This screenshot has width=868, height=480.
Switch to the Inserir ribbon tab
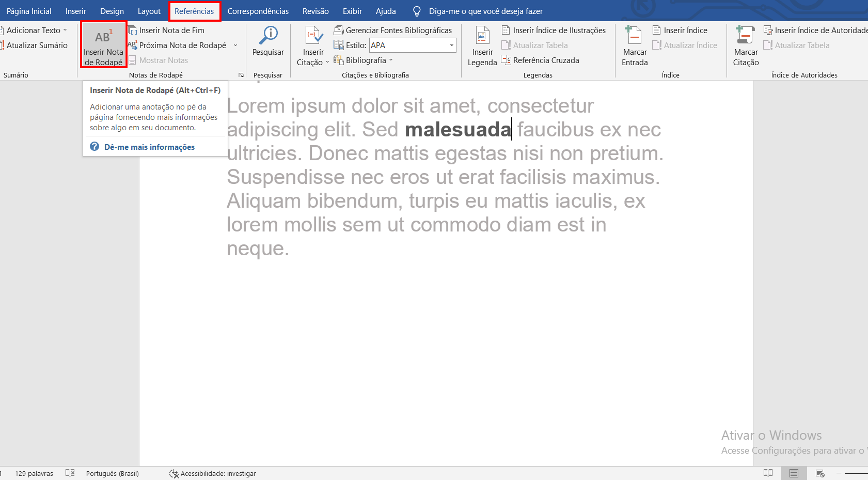tap(76, 11)
